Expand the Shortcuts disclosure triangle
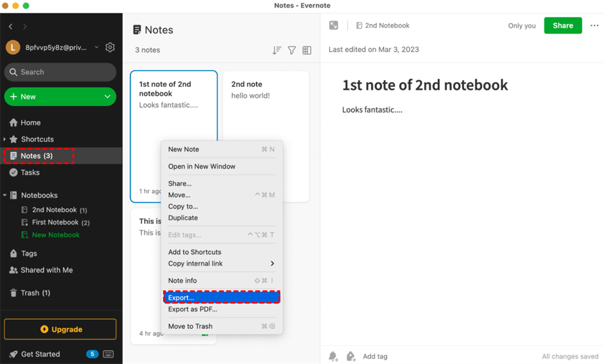Screen dimensions: 604x364 [4, 139]
